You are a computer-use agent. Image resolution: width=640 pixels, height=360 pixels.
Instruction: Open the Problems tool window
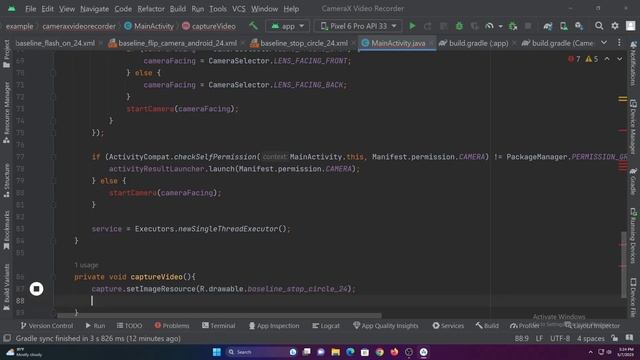(x=172, y=326)
